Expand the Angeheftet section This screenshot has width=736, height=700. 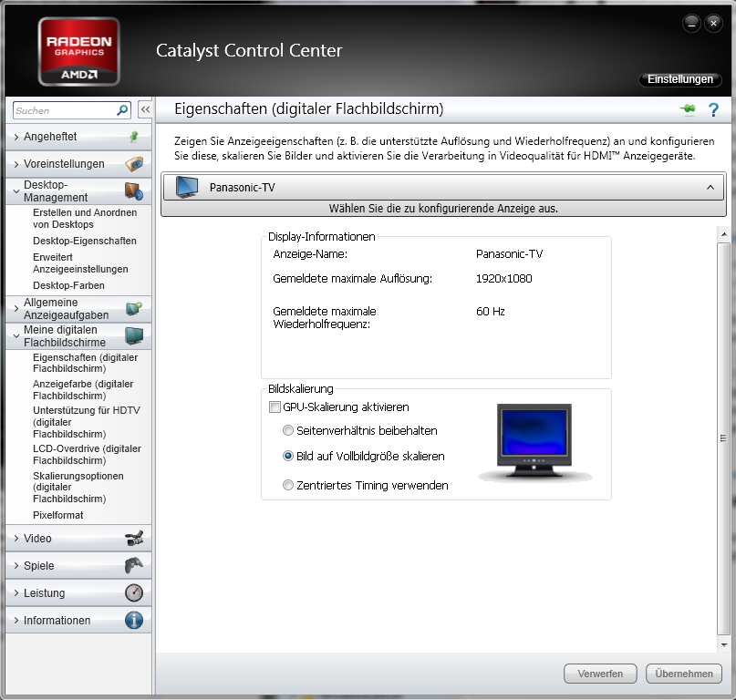[x=16, y=137]
